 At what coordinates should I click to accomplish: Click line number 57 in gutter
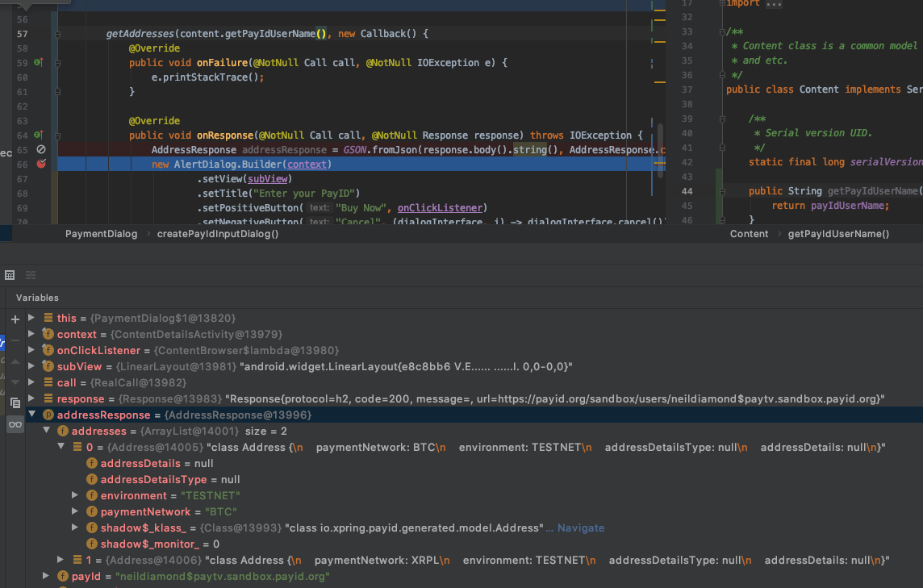click(x=23, y=34)
